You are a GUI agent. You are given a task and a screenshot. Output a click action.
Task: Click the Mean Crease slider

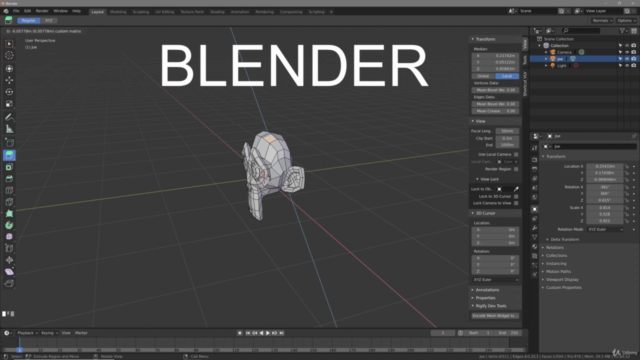pos(495,111)
